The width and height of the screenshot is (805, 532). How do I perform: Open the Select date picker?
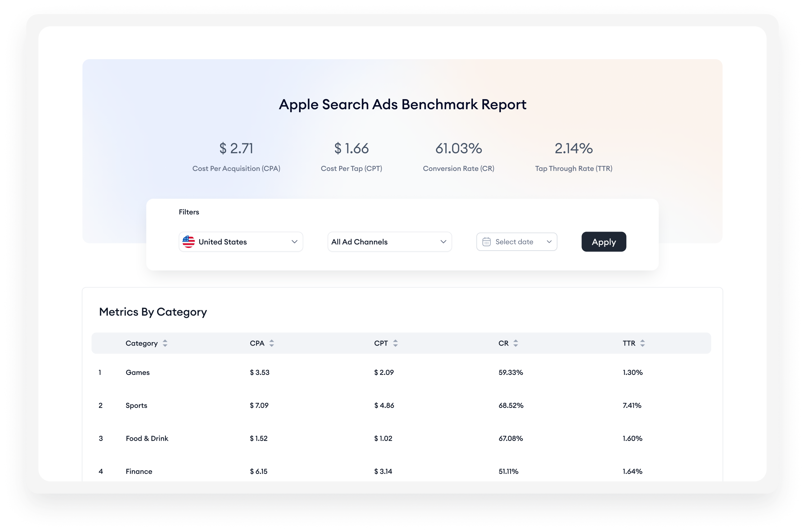(x=517, y=242)
